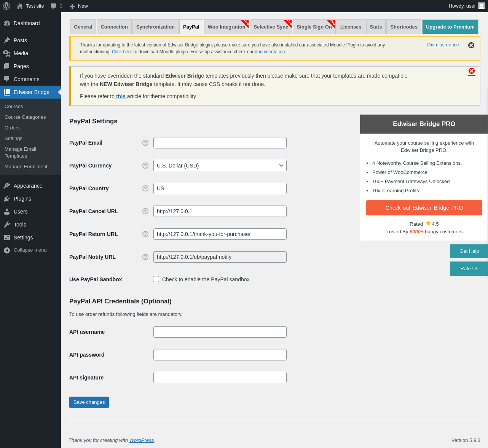Focus the API username field
488x448 pixels.
point(220,332)
